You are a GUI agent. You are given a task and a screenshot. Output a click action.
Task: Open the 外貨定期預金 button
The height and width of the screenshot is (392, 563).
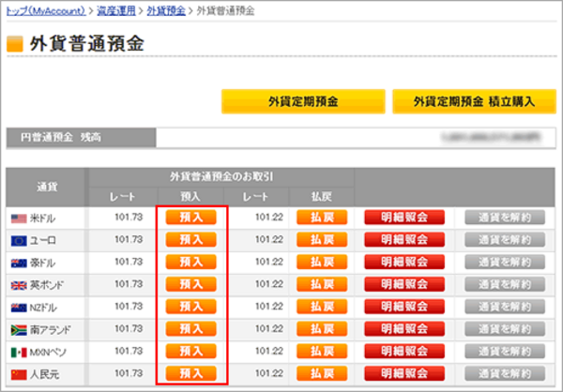[303, 101]
